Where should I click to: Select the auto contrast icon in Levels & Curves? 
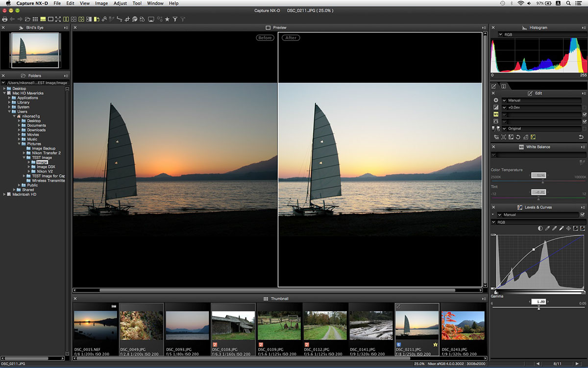540,228
